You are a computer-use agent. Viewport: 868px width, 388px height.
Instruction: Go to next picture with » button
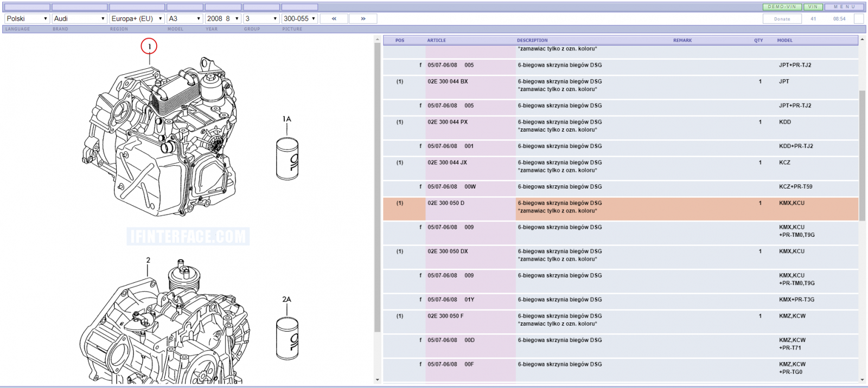[x=363, y=18]
